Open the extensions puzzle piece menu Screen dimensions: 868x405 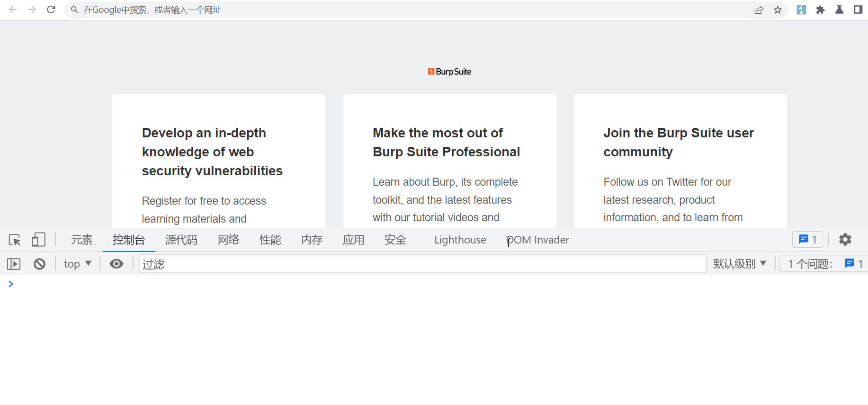point(820,10)
